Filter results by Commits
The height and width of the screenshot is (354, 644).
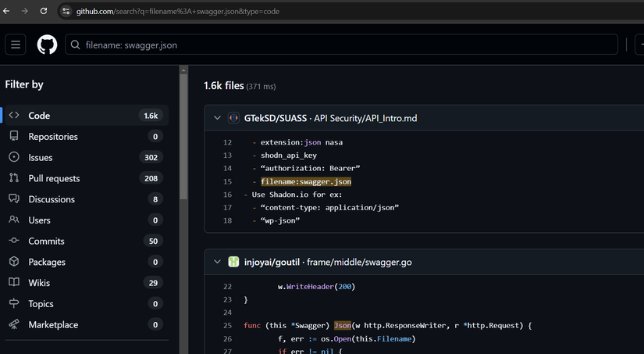85,241
